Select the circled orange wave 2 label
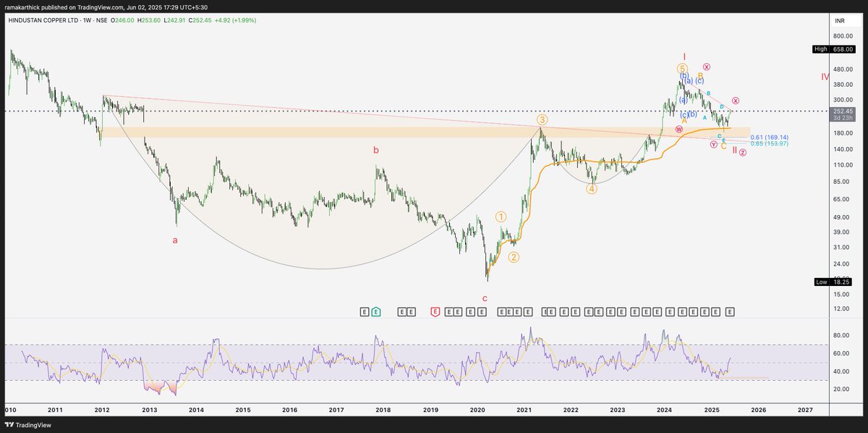The image size is (868, 433). tap(514, 257)
